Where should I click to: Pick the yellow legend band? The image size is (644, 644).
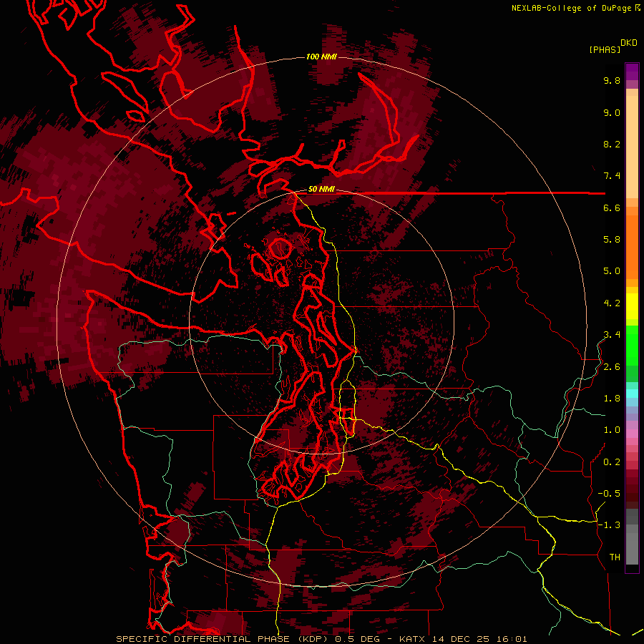(x=632, y=306)
